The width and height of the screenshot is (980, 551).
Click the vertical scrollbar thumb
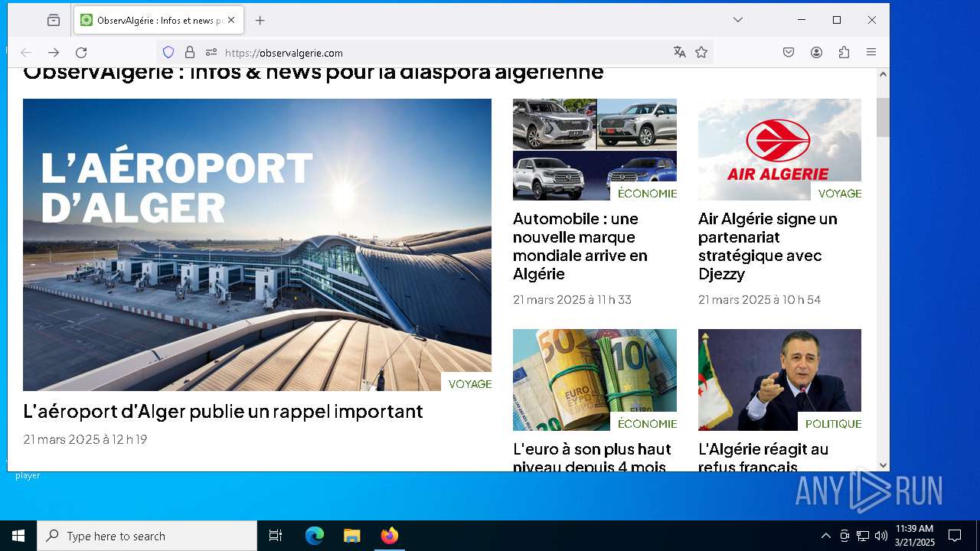point(883,117)
